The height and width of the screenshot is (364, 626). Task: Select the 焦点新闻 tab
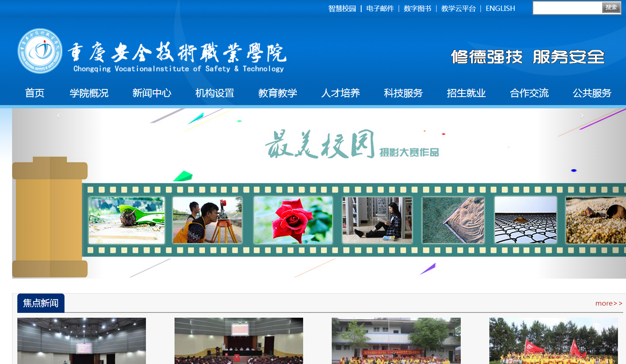[41, 303]
